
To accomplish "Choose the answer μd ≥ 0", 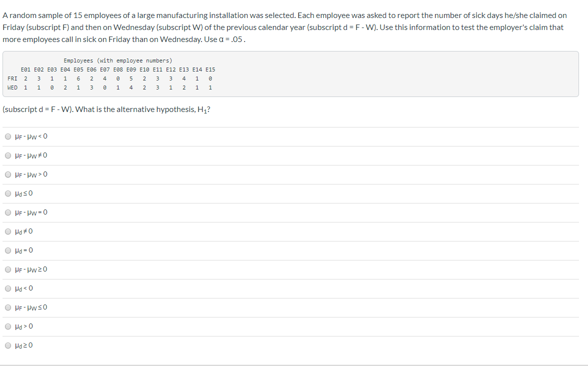I will click(x=8, y=345).
